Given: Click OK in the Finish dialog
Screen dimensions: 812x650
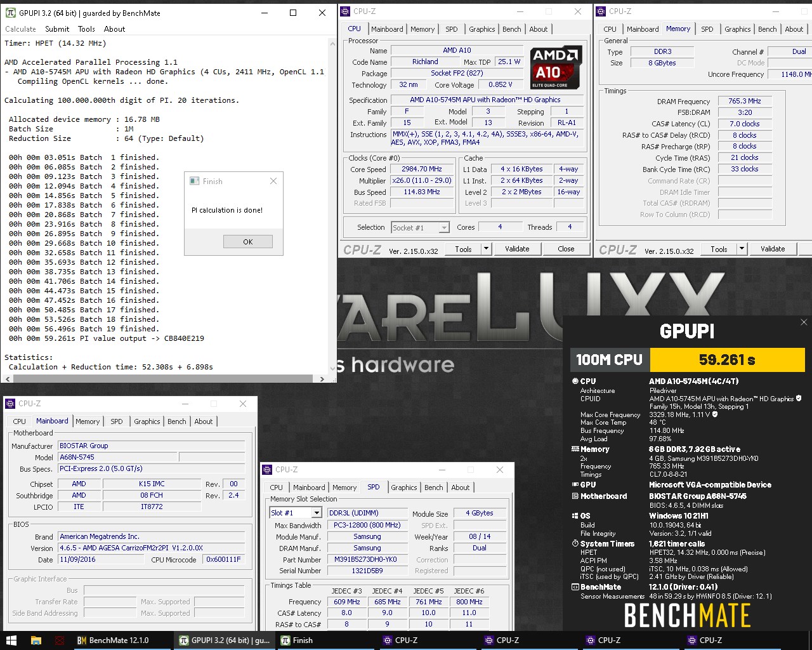Looking at the screenshot, I should pyautogui.click(x=248, y=242).
